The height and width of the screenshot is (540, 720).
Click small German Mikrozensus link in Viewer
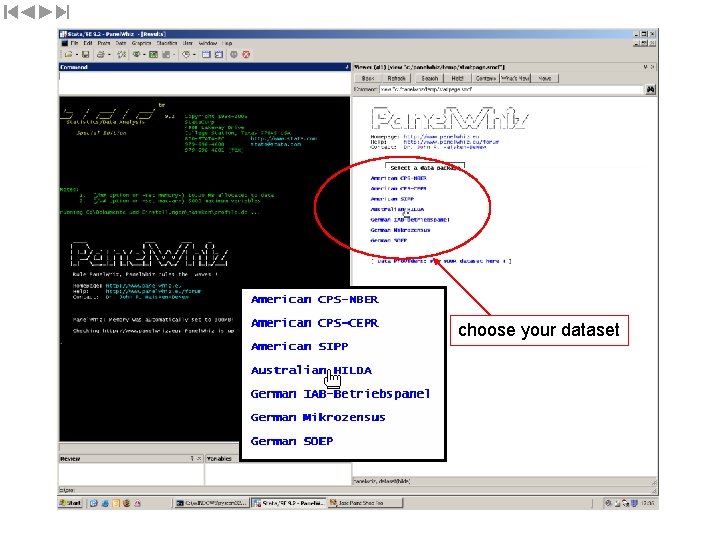[400, 230]
